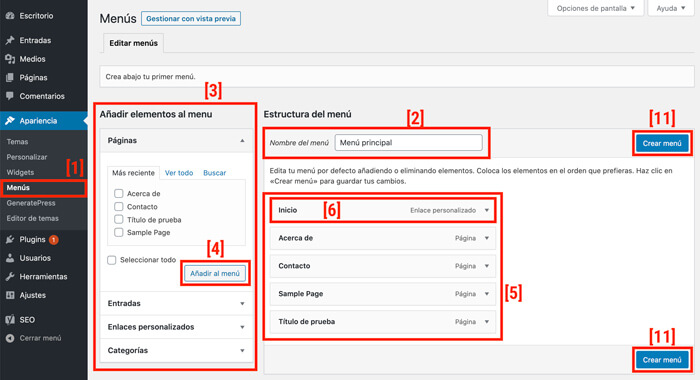Switch to the Buscar tab

pyautogui.click(x=215, y=173)
